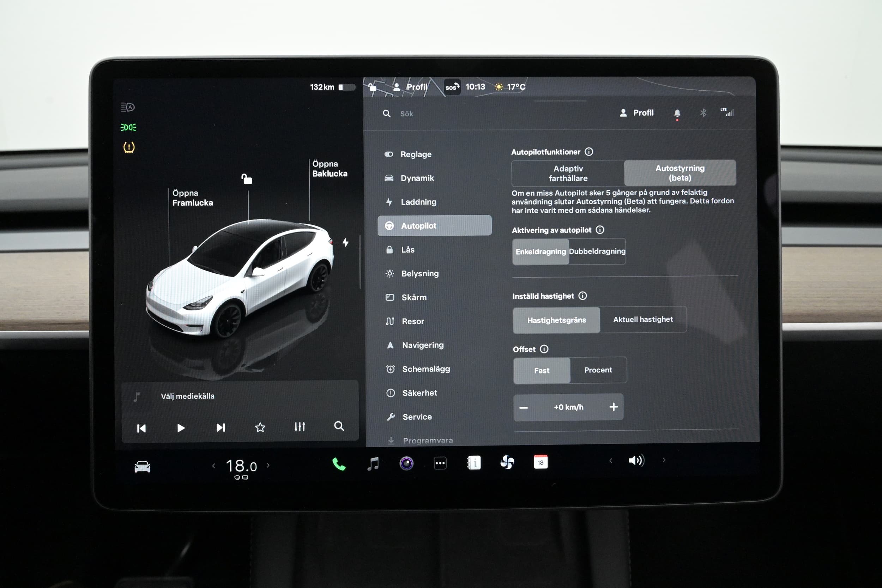The height and width of the screenshot is (588, 882).
Task: Select the Autopilot menu item
Action: click(x=435, y=225)
